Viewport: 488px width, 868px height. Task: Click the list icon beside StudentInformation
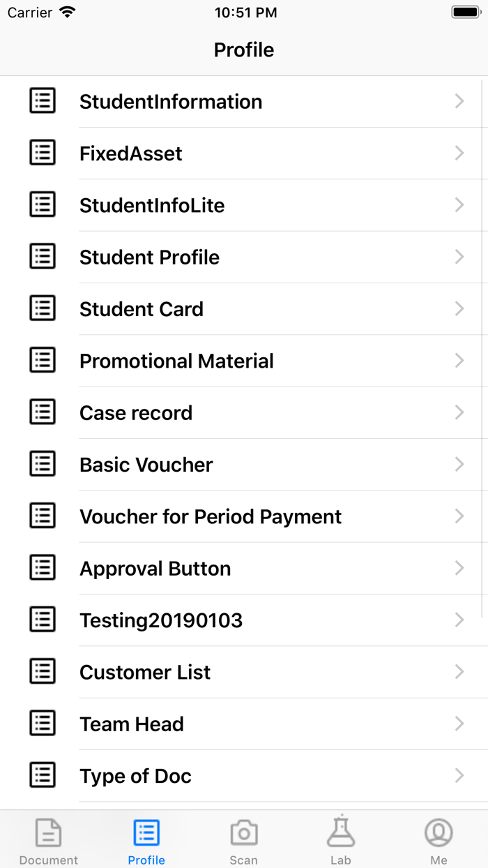(42, 100)
